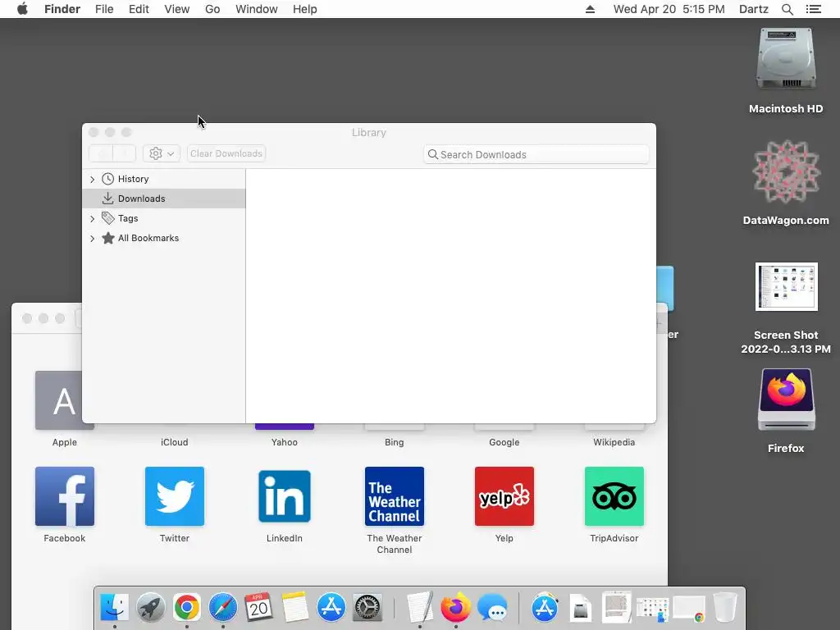Open Google Chrome from the dock

click(186, 608)
